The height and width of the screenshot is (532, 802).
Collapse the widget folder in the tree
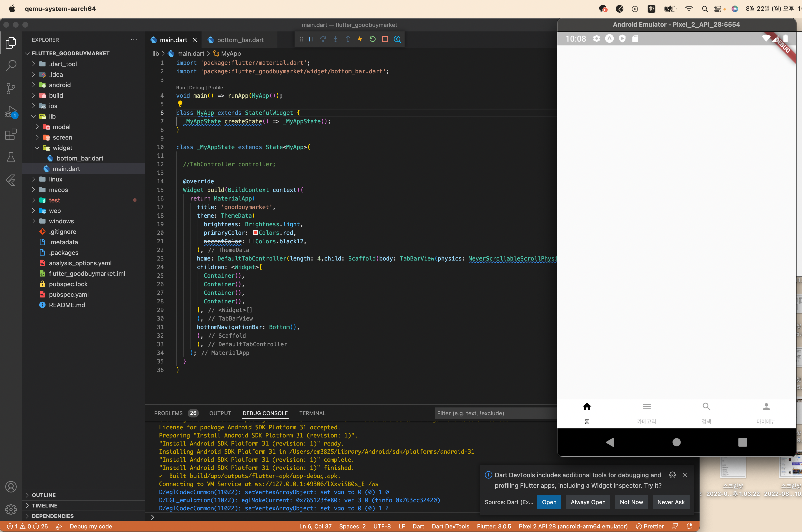(62, 148)
